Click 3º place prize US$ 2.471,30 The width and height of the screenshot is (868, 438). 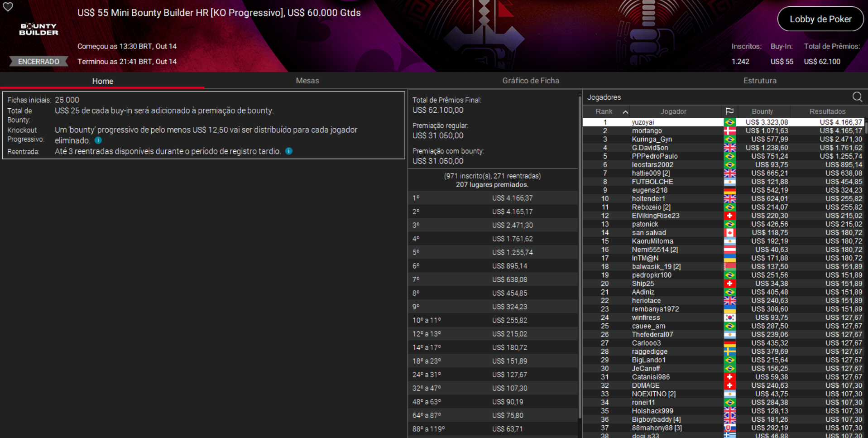point(513,225)
